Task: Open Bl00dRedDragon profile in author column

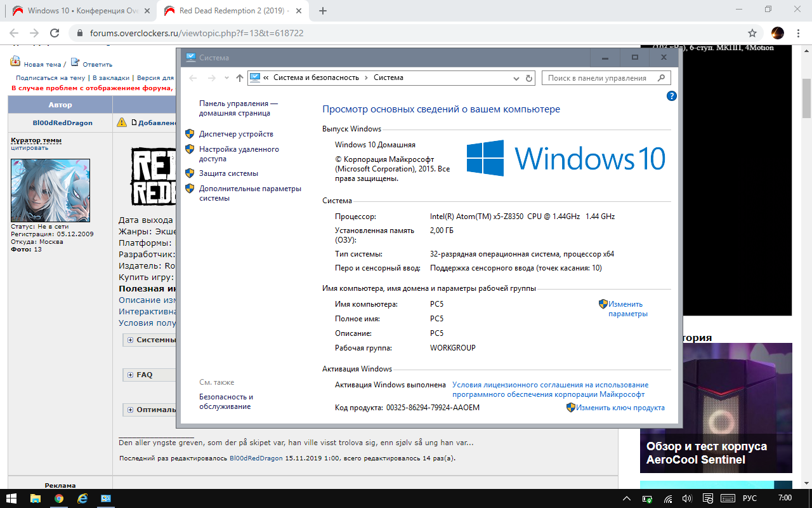Action: [x=62, y=123]
